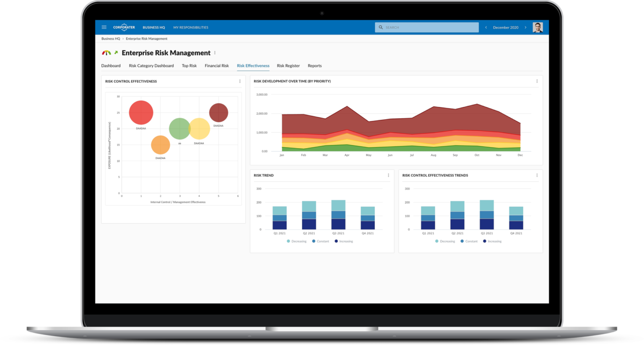Focus the Search input field
This screenshot has width=644, height=345.
coord(427,27)
